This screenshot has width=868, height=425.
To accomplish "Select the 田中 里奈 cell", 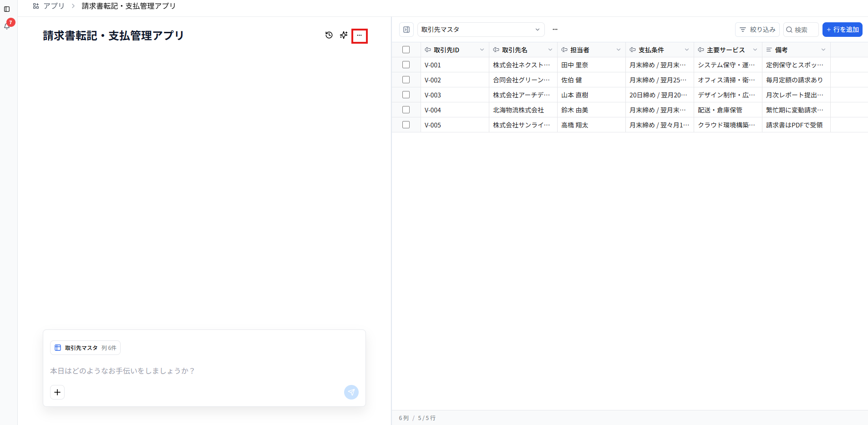I will click(x=591, y=65).
